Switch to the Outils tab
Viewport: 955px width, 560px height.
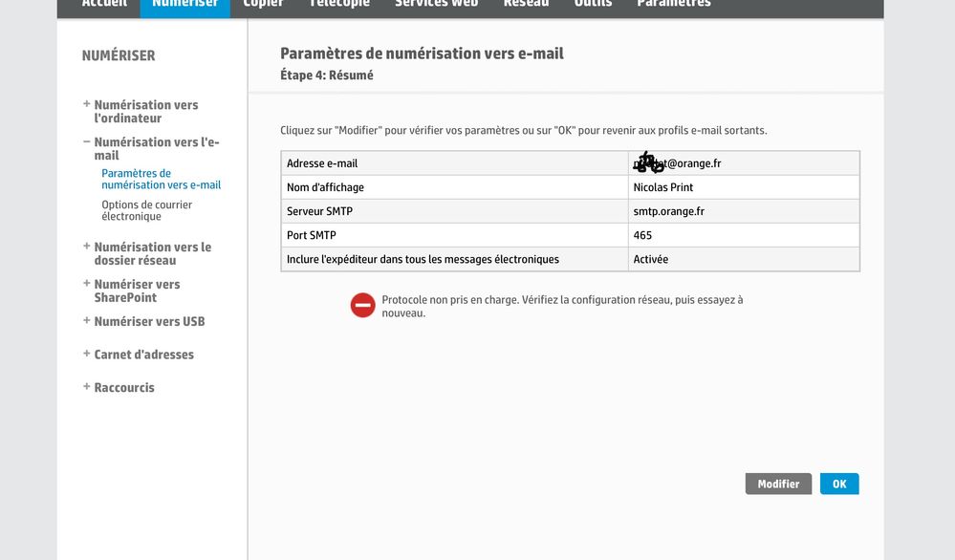click(x=594, y=5)
